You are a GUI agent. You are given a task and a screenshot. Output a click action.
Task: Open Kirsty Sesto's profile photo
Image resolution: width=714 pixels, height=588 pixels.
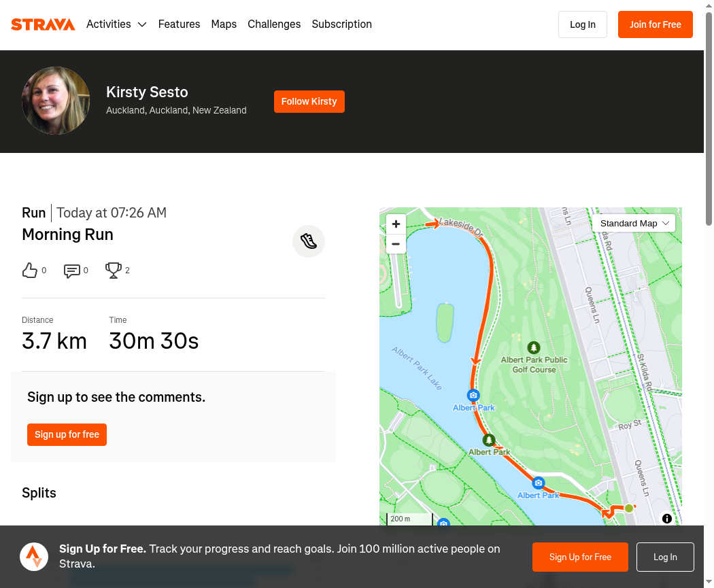(56, 101)
